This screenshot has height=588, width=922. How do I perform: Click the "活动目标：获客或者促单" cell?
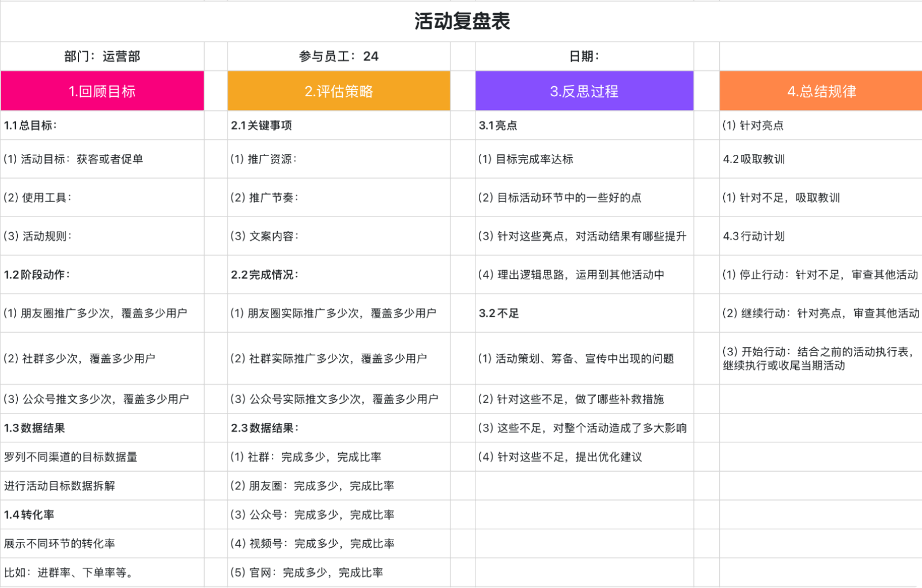click(102, 160)
